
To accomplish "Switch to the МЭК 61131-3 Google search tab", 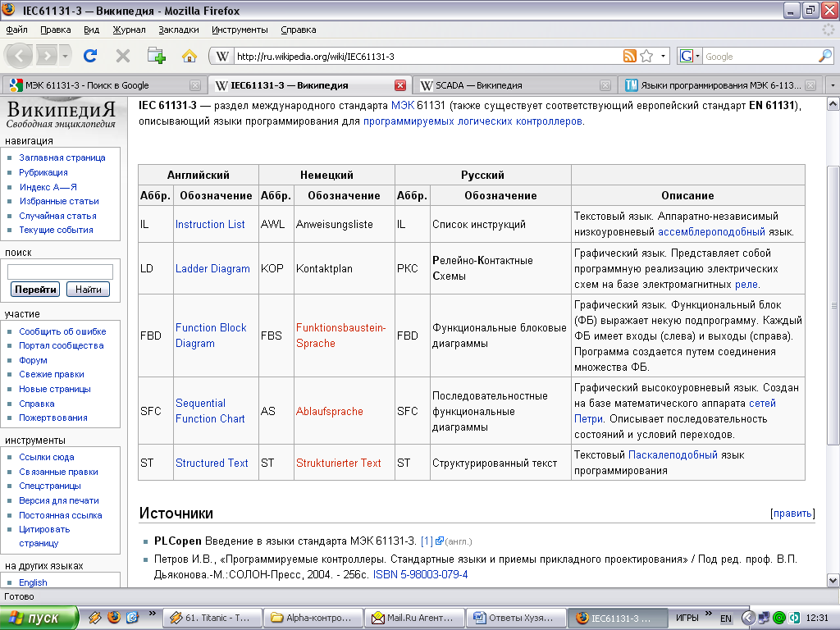I will click(x=104, y=85).
